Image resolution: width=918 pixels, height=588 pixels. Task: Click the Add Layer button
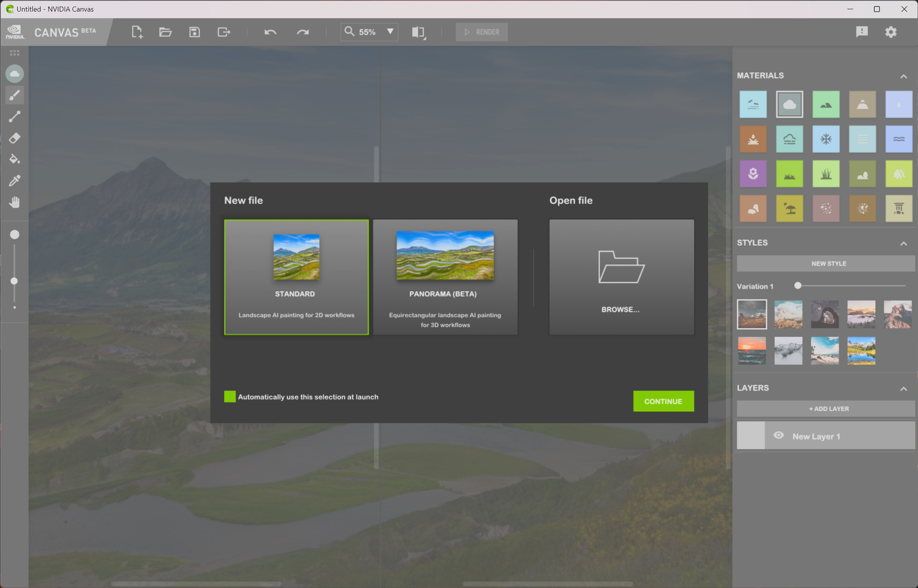click(x=826, y=409)
